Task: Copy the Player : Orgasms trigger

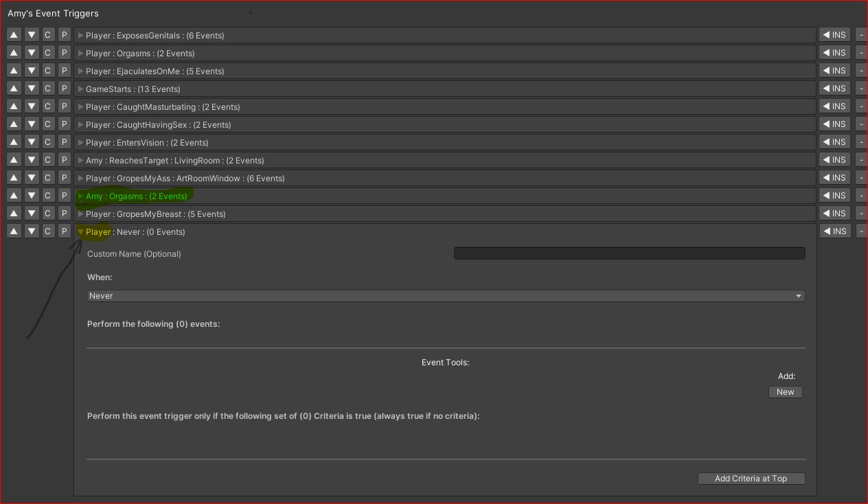Action: point(47,52)
